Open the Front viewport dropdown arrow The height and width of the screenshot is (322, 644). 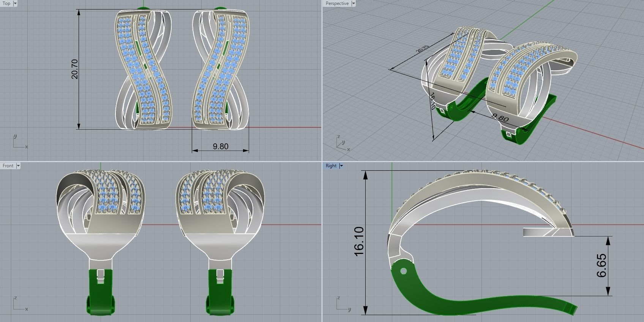point(18,166)
